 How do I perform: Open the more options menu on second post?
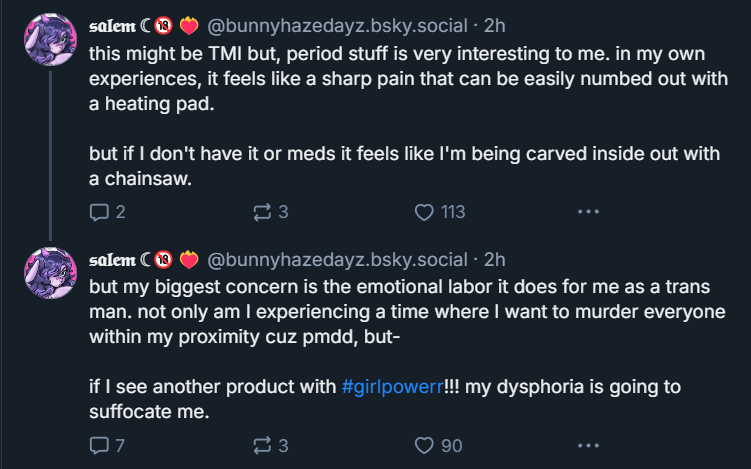588,446
